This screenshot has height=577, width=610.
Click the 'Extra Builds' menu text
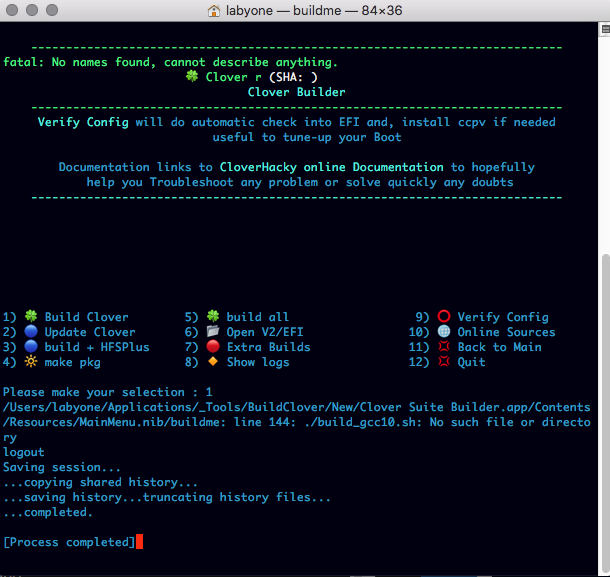coord(268,347)
